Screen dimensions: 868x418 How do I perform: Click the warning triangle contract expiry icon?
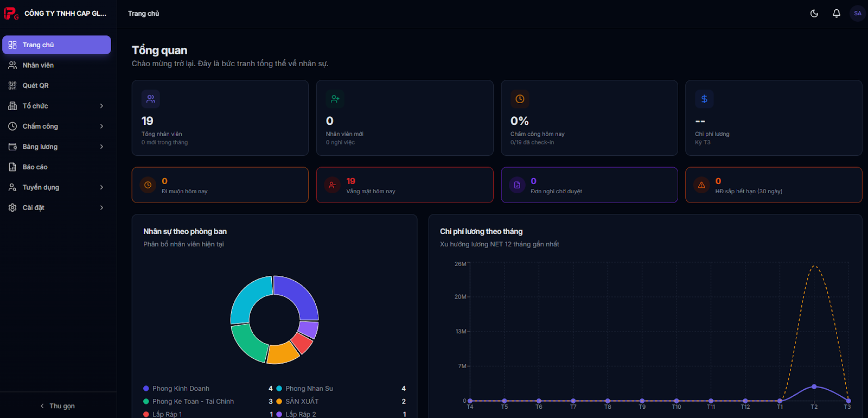click(x=701, y=185)
